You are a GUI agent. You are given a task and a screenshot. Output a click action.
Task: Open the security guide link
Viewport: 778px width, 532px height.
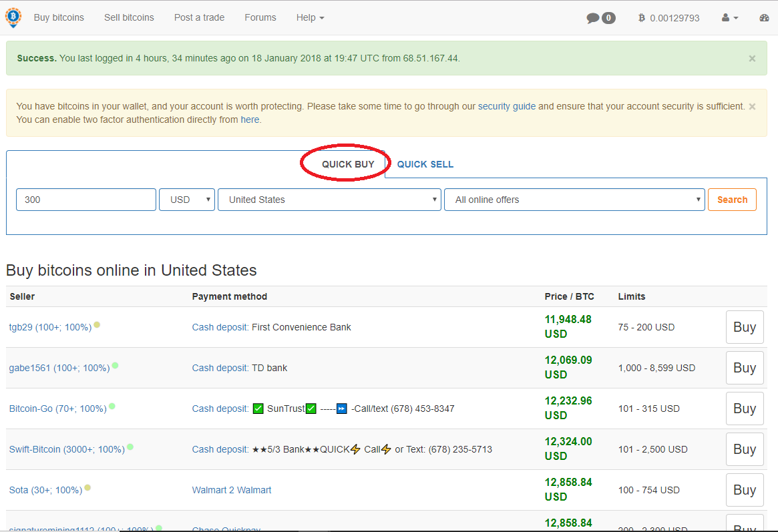506,106
